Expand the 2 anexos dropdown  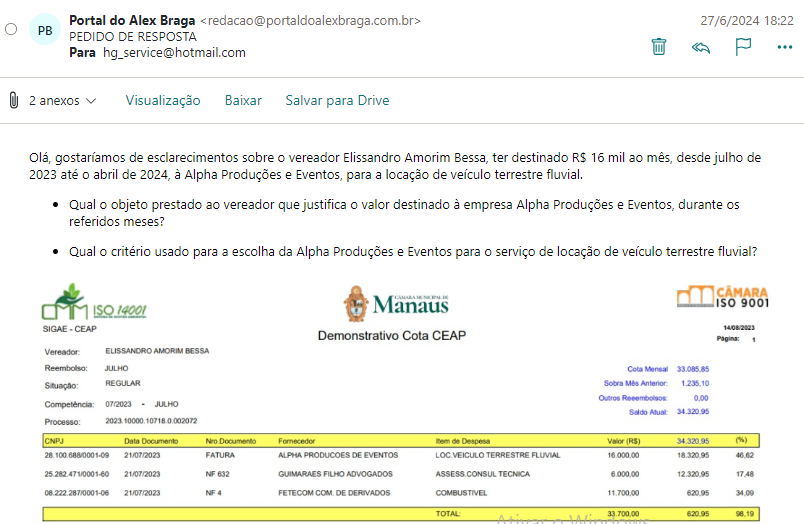point(63,100)
